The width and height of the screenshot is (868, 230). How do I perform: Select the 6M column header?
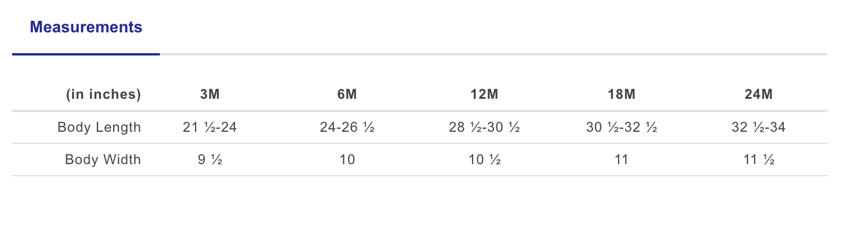point(347,95)
